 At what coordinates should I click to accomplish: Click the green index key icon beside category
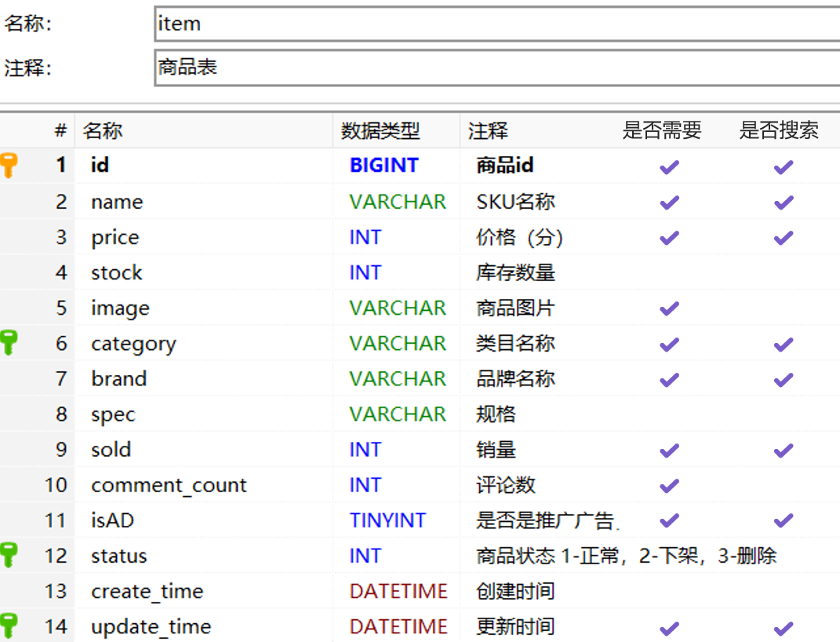9,343
